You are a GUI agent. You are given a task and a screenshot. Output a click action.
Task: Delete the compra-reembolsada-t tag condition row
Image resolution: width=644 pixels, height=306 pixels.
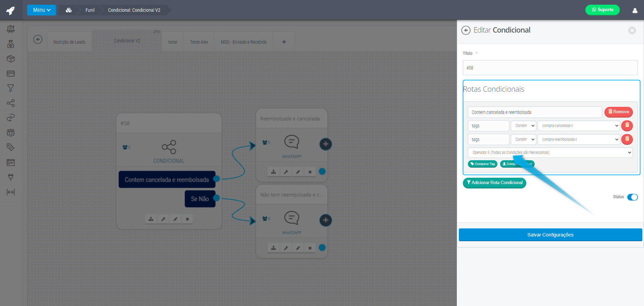627,139
